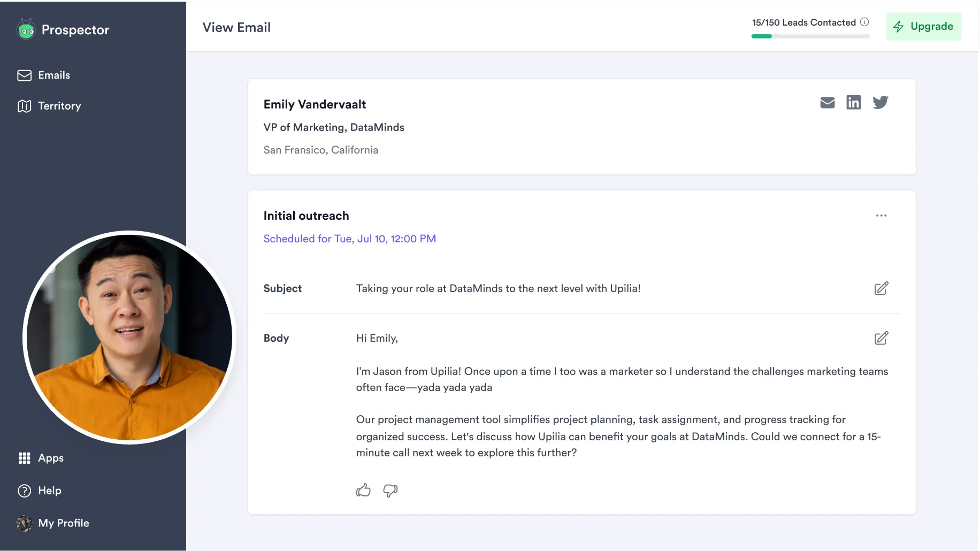The height and width of the screenshot is (551, 980).
Task: Click the Prospector logo icon
Action: 26,29
